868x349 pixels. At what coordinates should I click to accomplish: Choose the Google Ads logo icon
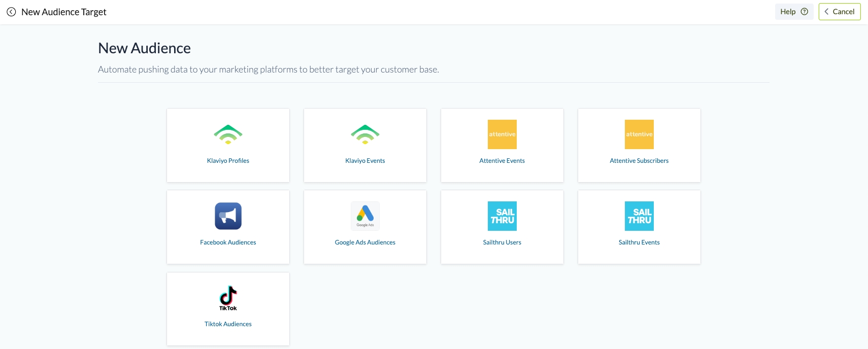[365, 216]
